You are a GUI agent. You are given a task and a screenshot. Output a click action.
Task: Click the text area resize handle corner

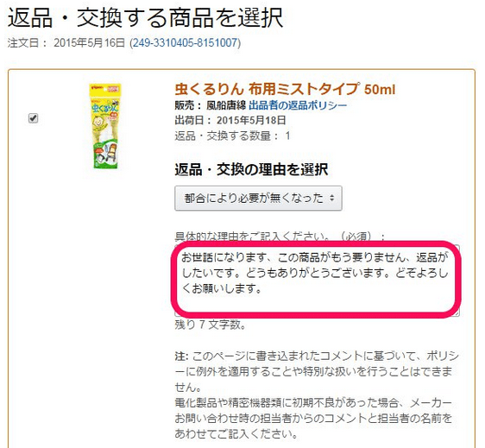click(457, 313)
